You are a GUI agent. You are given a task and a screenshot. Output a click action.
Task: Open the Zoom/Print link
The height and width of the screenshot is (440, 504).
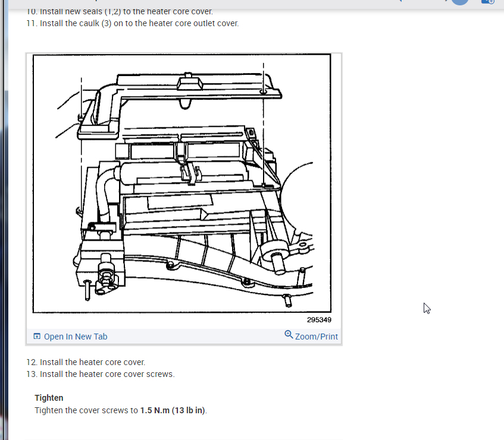tap(317, 337)
